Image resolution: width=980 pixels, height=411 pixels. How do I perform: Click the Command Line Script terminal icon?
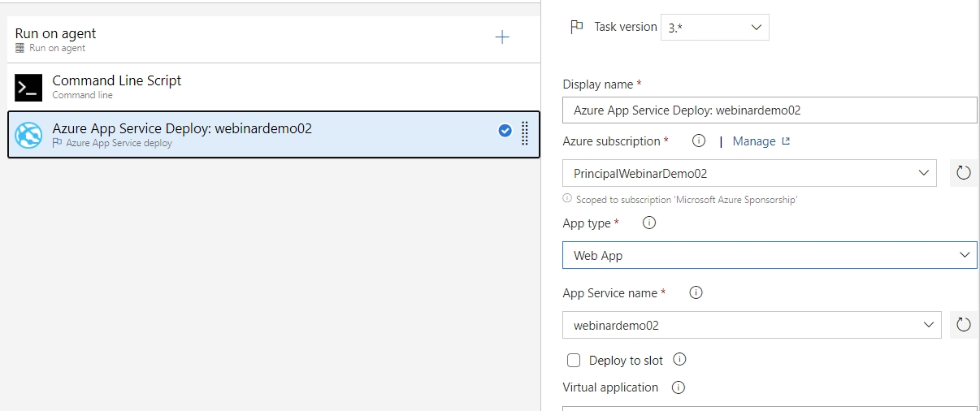click(28, 87)
